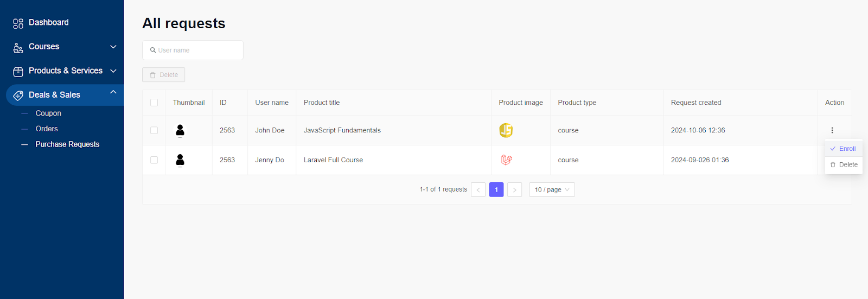The width and height of the screenshot is (868, 299).
Task: Click the Dashboard grid icon in sidebar
Action: [x=18, y=23]
